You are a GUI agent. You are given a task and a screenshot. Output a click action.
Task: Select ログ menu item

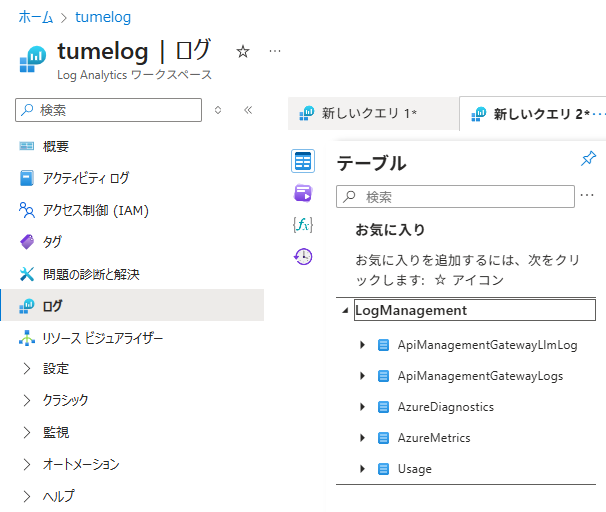click(132, 305)
